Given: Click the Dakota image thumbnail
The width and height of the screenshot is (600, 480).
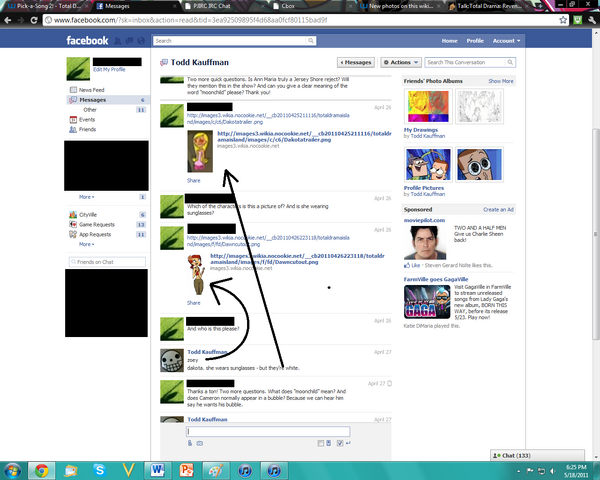Looking at the screenshot, I should tap(200, 152).
